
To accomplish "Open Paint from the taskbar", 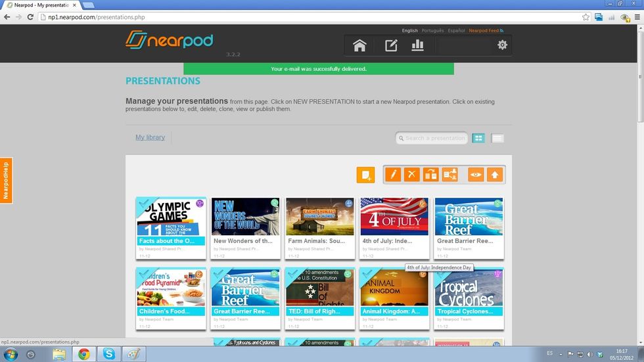I will [x=133, y=354].
